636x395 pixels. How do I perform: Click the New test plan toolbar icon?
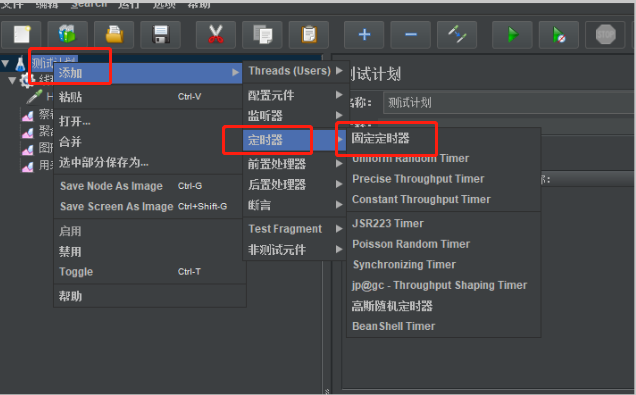pos(21,34)
